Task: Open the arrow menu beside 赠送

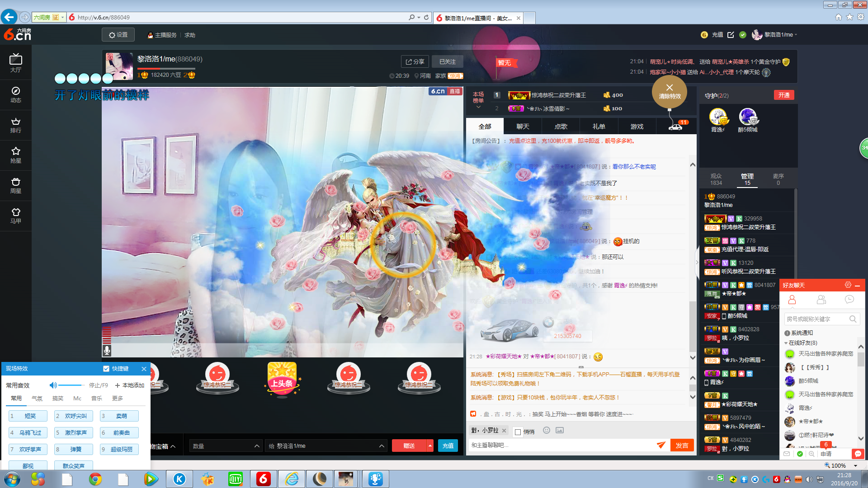Action: (430, 446)
